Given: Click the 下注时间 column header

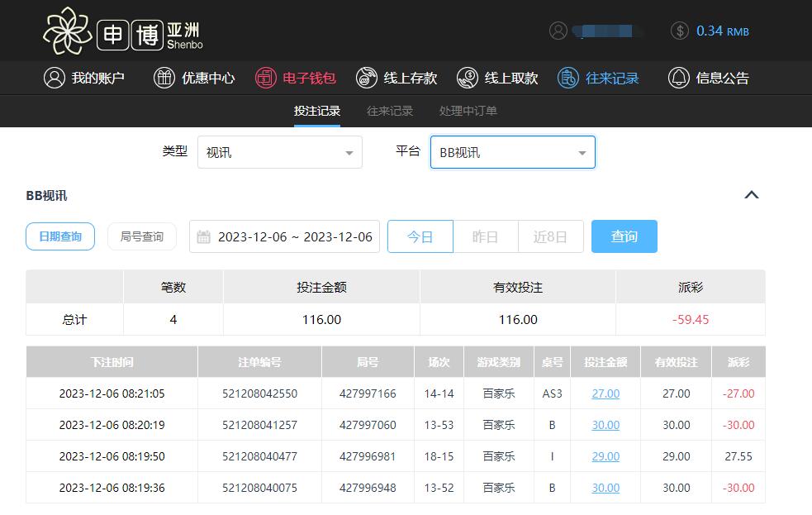Looking at the screenshot, I should coord(112,361).
